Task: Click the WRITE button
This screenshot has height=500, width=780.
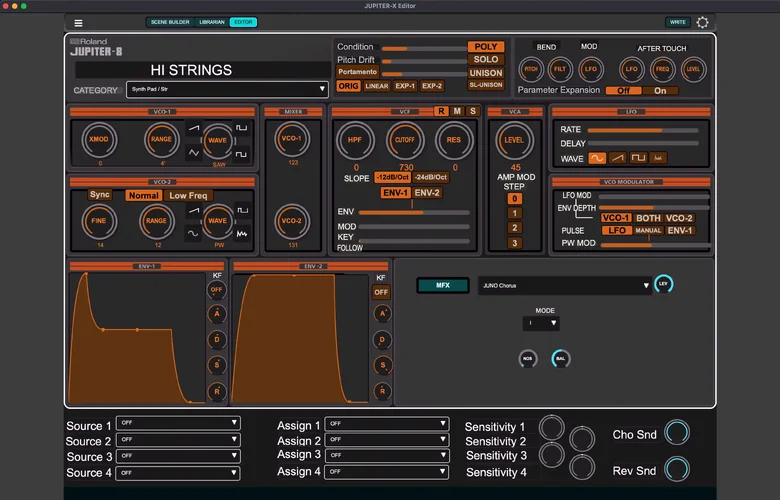Action: 678,22
